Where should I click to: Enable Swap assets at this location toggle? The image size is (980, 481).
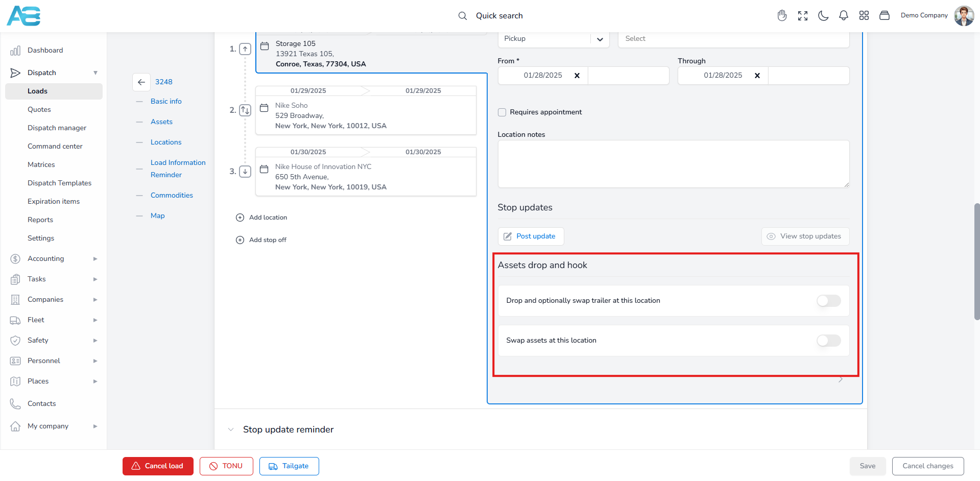828,341
